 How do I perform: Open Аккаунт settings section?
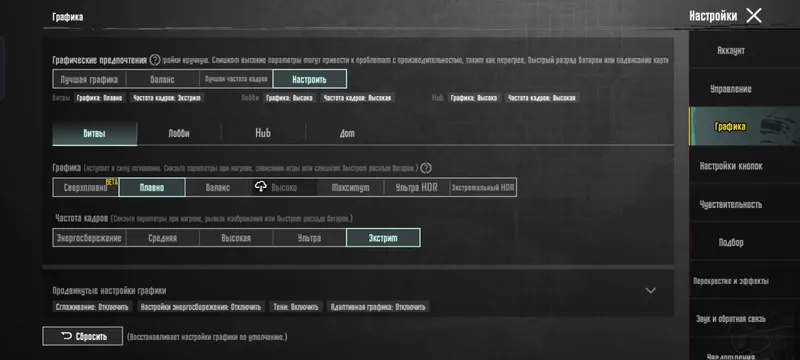click(x=744, y=50)
